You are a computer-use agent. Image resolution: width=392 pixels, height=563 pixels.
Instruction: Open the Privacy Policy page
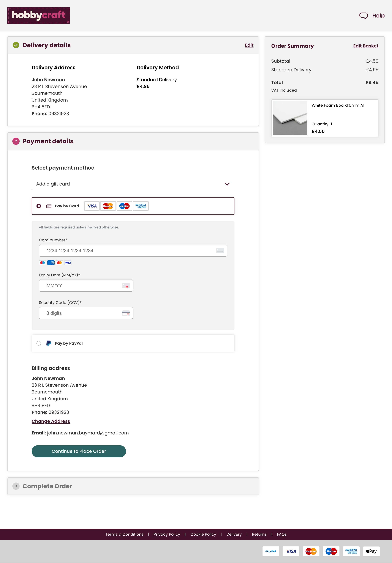(167, 534)
